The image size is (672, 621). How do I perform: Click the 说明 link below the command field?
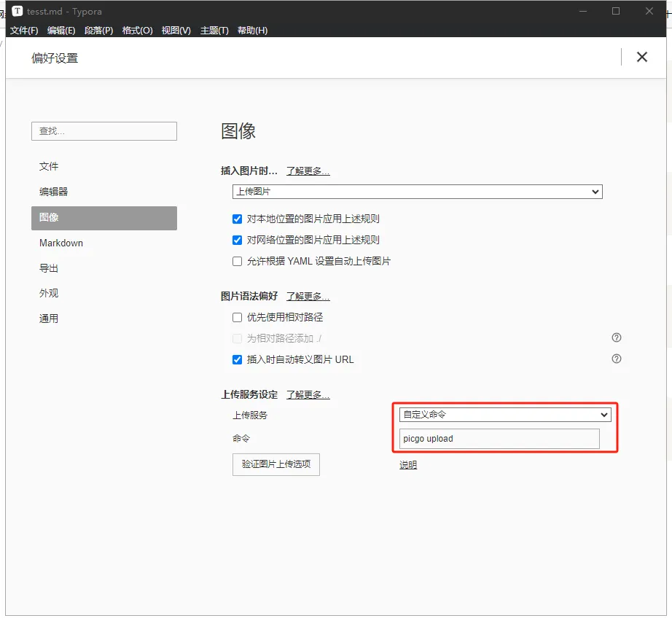[408, 465]
